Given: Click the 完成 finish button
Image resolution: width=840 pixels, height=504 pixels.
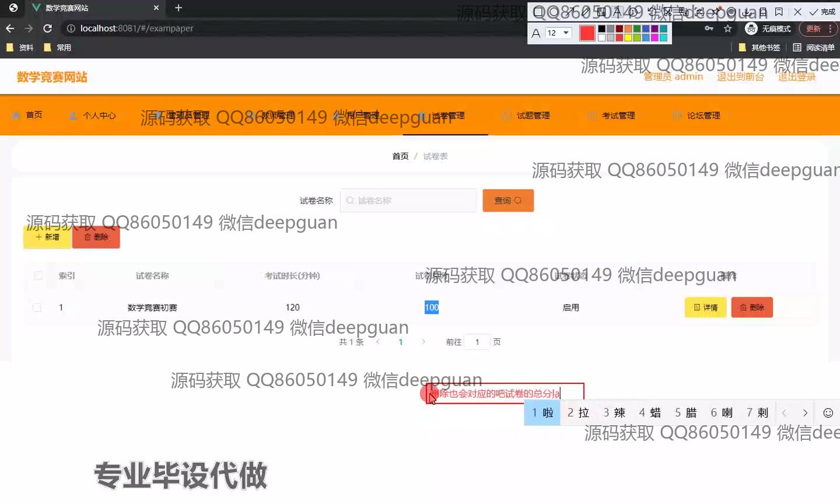Looking at the screenshot, I should coord(822,12).
